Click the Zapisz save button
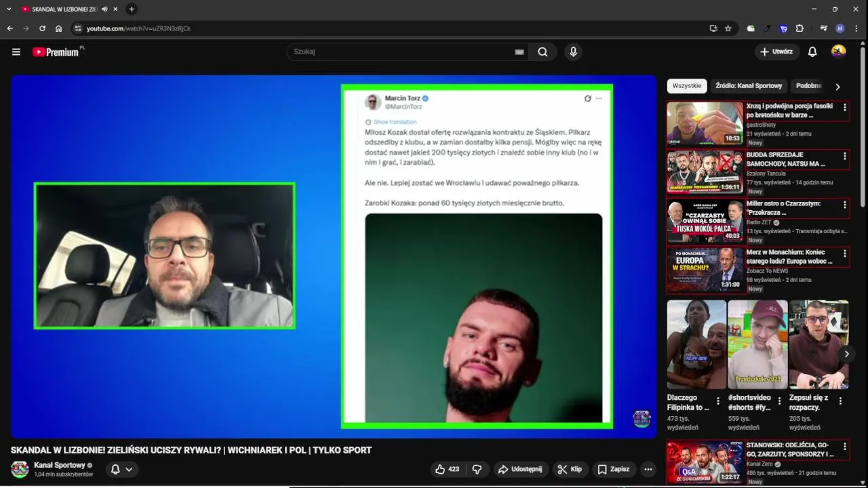Screen dimensions: 868x488 (x=614, y=469)
